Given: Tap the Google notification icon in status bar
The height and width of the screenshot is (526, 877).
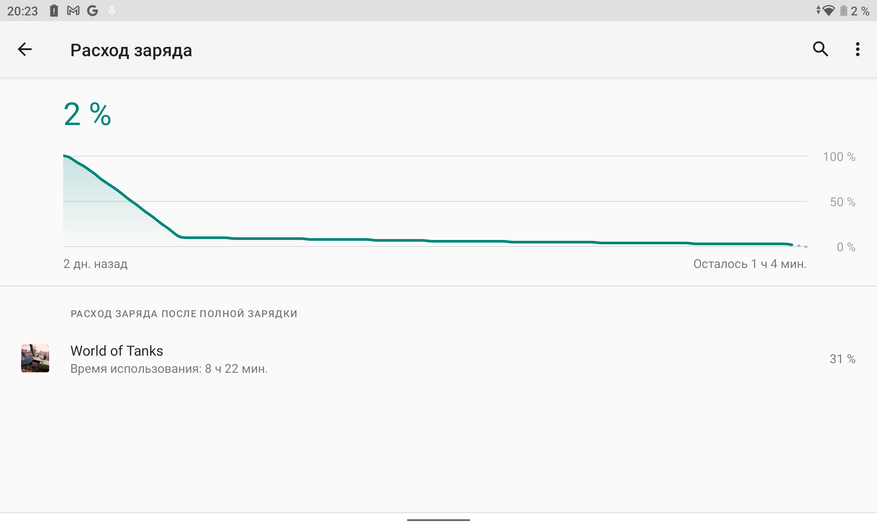Looking at the screenshot, I should pyautogui.click(x=92, y=11).
